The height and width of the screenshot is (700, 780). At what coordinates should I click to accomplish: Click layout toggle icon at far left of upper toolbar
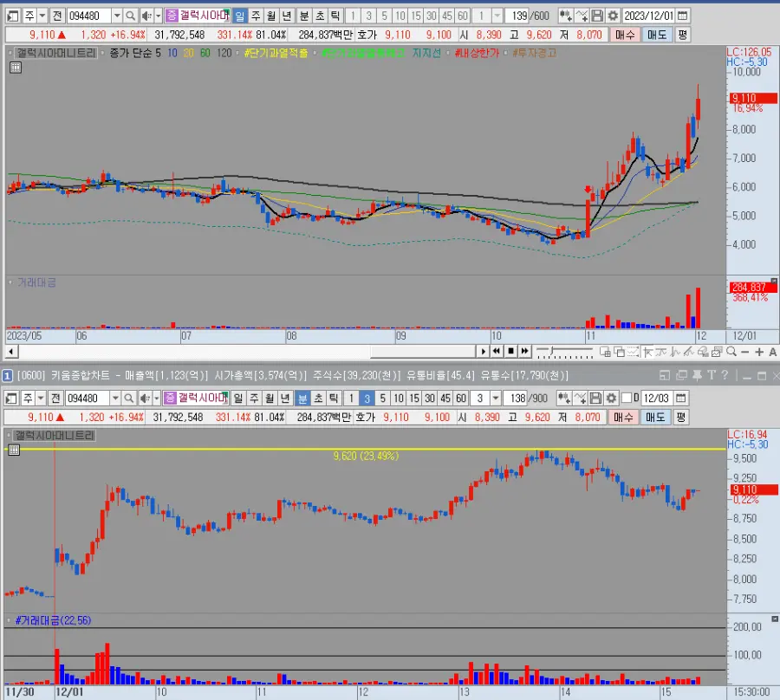pos(13,16)
